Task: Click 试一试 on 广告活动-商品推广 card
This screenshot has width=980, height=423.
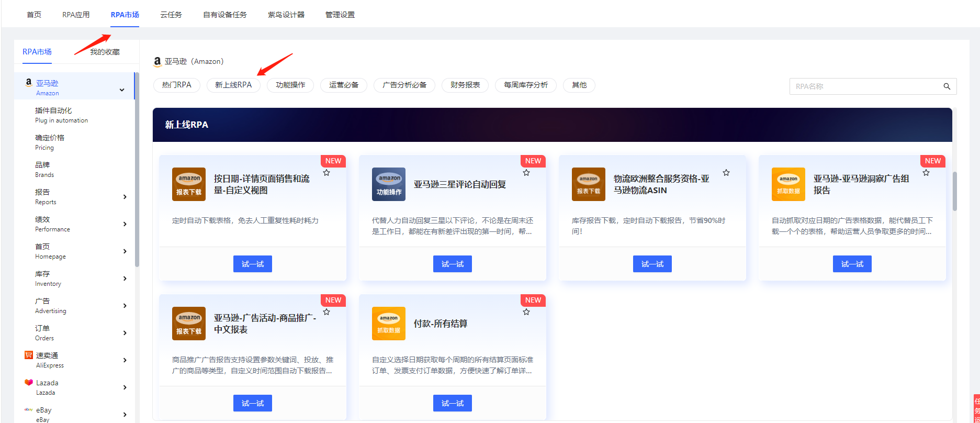Action: 253,403
